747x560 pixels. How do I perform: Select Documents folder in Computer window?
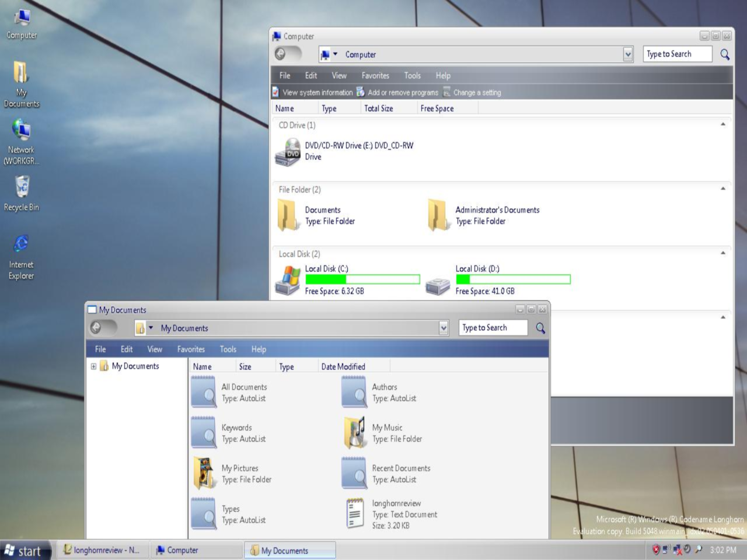tap(287, 215)
